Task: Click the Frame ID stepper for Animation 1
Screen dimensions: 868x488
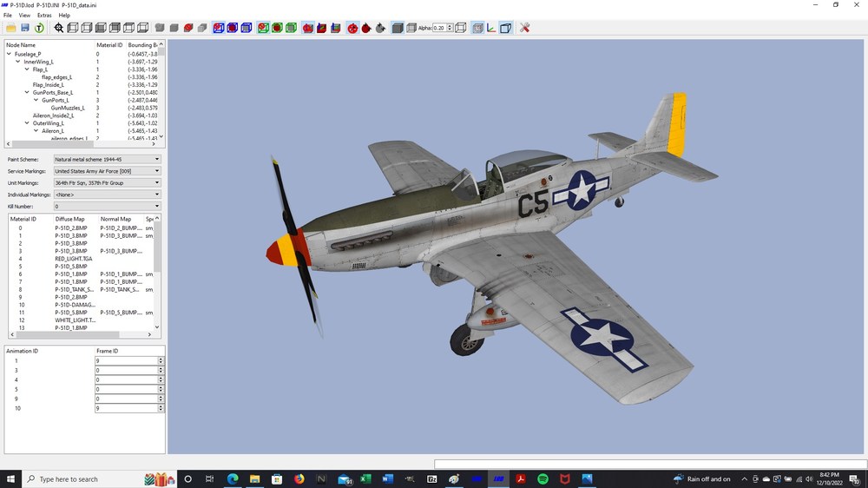Action: tap(161, 360)
